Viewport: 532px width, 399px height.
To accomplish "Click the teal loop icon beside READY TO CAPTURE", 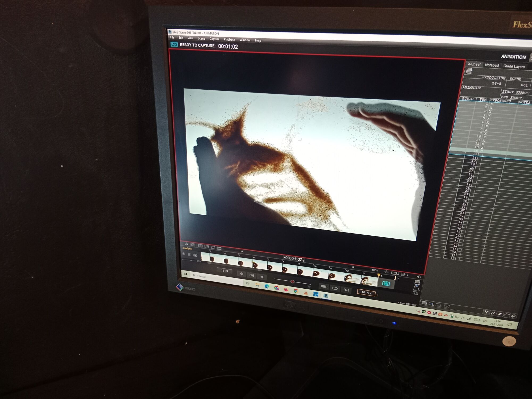I will [x=174, y=44].
